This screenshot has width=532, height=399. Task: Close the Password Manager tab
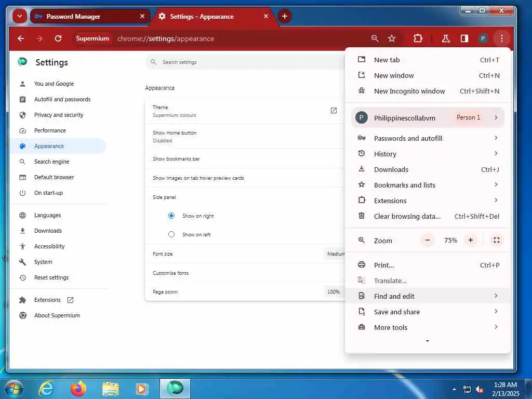pos(142,16)
